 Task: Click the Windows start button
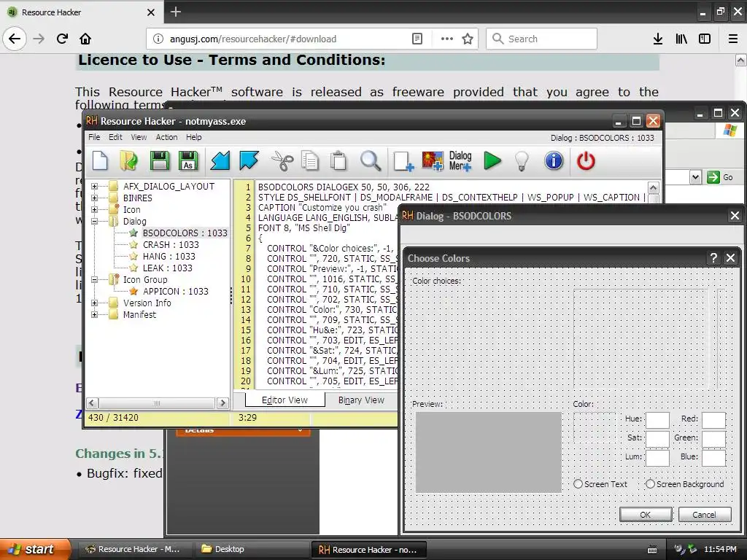point(35,549)
